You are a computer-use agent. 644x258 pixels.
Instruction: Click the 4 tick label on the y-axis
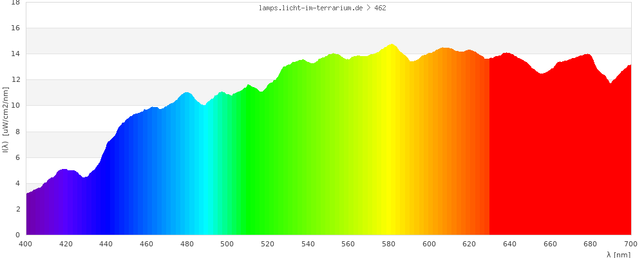(x=17, y=183)
